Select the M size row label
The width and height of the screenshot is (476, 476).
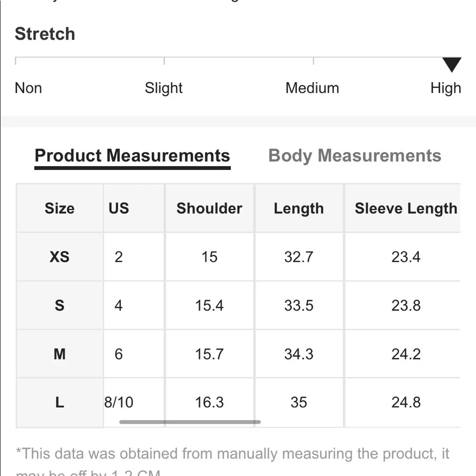click(59, 354)
